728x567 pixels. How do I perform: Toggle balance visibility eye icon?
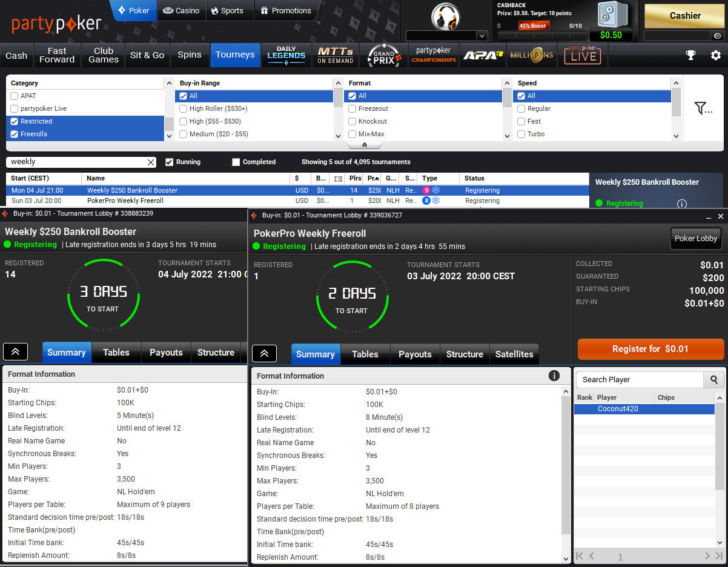(x=717, y=36)
